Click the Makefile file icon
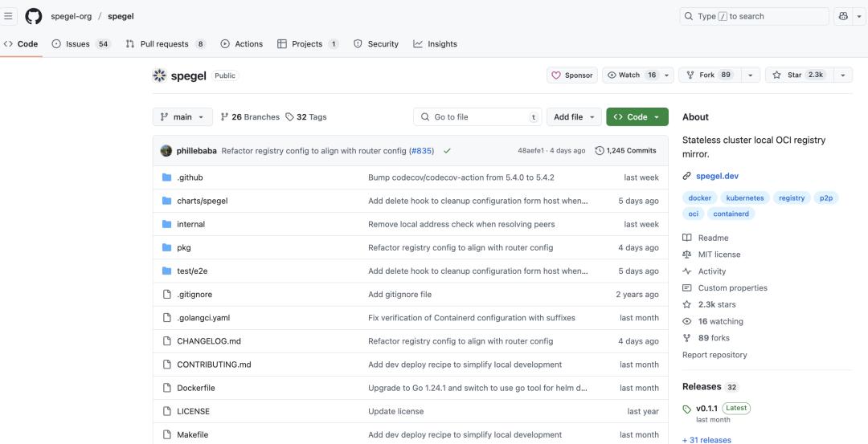Viewport: 868px width, 444px height. (166, 434)
